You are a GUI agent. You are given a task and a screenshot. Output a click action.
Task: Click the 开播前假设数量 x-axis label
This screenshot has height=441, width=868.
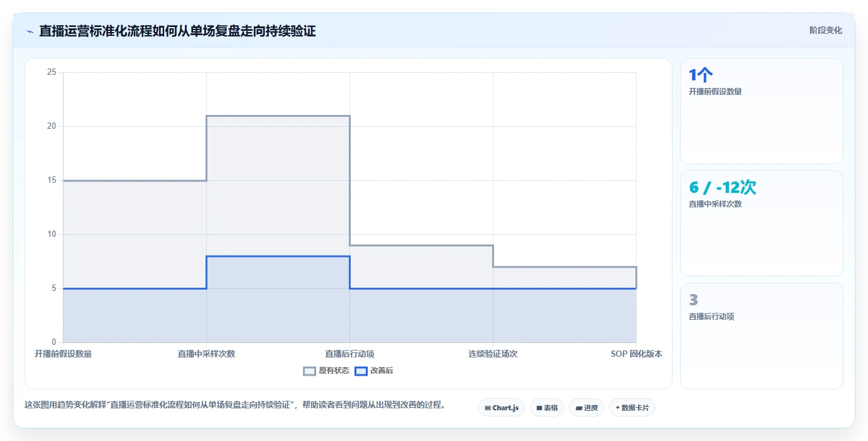[x=63, y=354]
